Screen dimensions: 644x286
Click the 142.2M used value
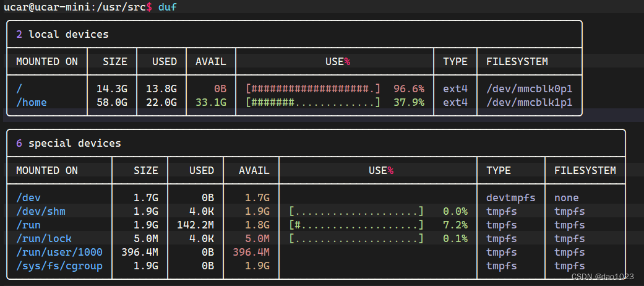(x=195, y=225)
